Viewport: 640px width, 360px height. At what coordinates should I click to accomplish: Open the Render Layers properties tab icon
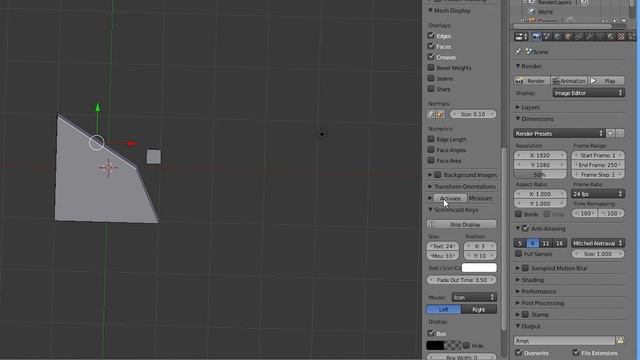pyautogui.click(x=547, y=37)
